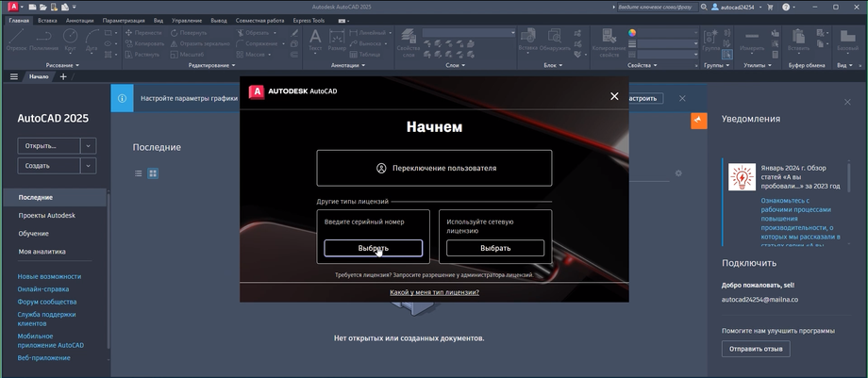
Task: Open the Управление ribbon tab
Action: pyautogui.click(x=187, y=21)
